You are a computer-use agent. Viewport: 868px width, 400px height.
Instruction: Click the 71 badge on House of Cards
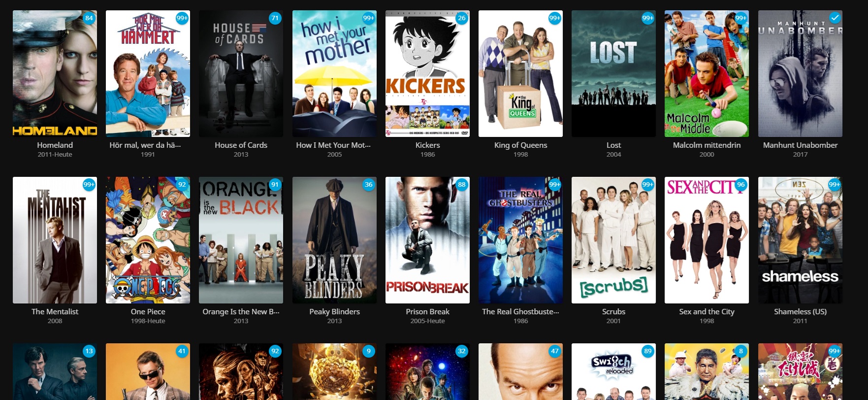(275, 18)
